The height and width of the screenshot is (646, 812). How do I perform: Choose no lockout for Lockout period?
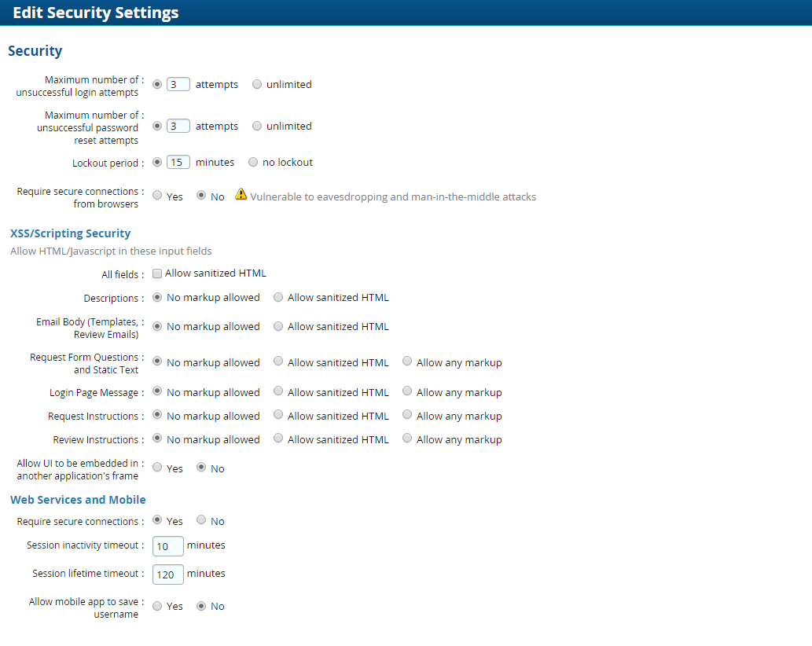tap(253, 162)
